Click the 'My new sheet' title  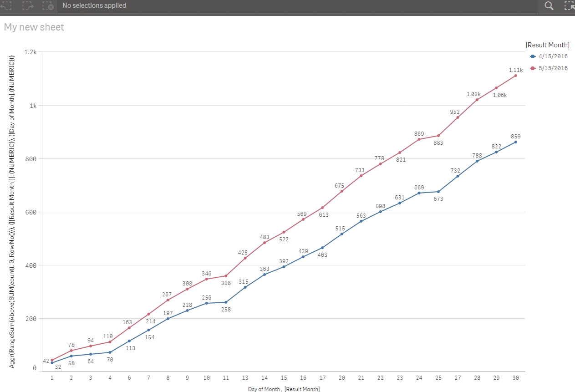(x=34, y=27)
